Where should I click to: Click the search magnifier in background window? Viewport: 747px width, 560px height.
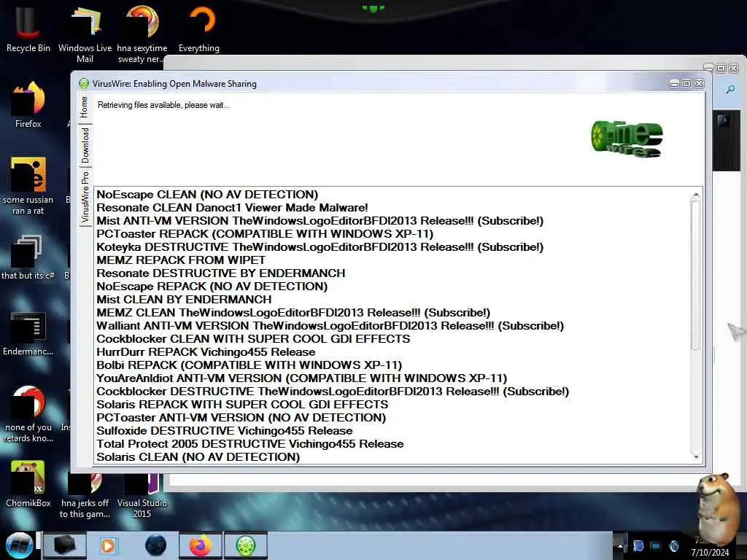pyautogui.click(x=730, y=90)
